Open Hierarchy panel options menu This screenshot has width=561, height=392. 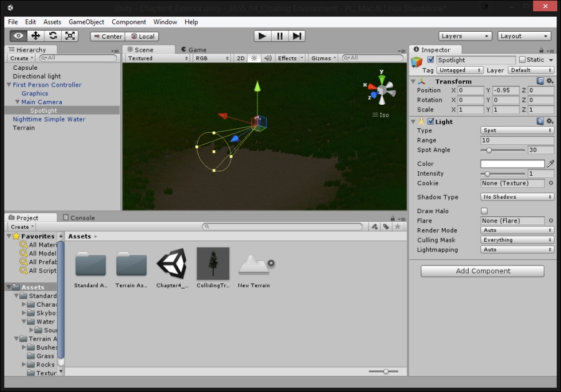pos(115,51)
